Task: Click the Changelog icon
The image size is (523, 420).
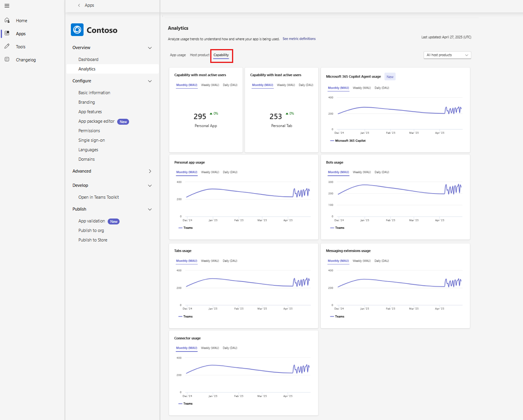Action: (7, 59)
